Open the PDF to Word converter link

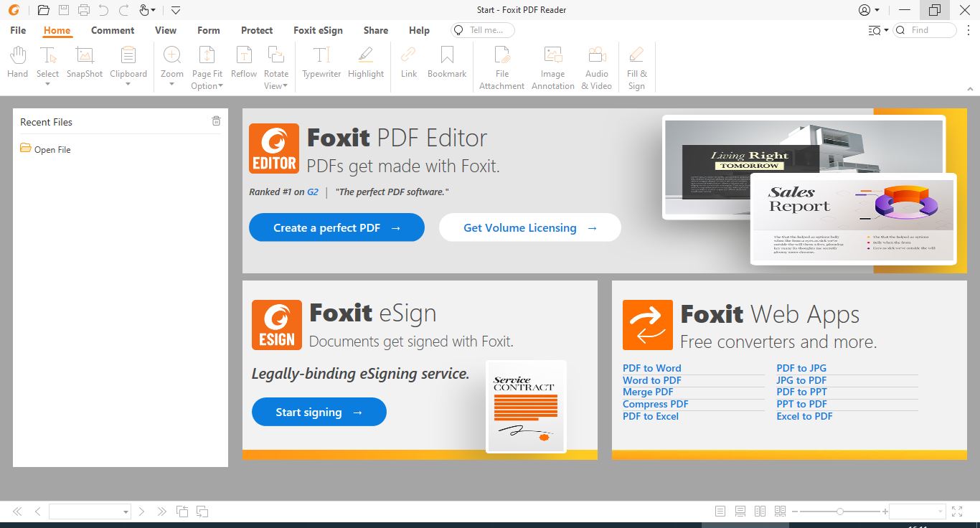[x=652, y=368]
